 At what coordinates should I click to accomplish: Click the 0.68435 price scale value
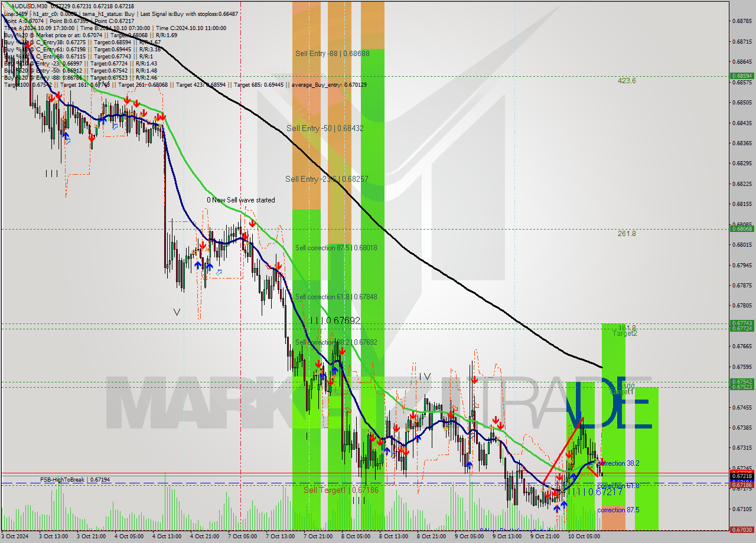click(x=742, y=123)
